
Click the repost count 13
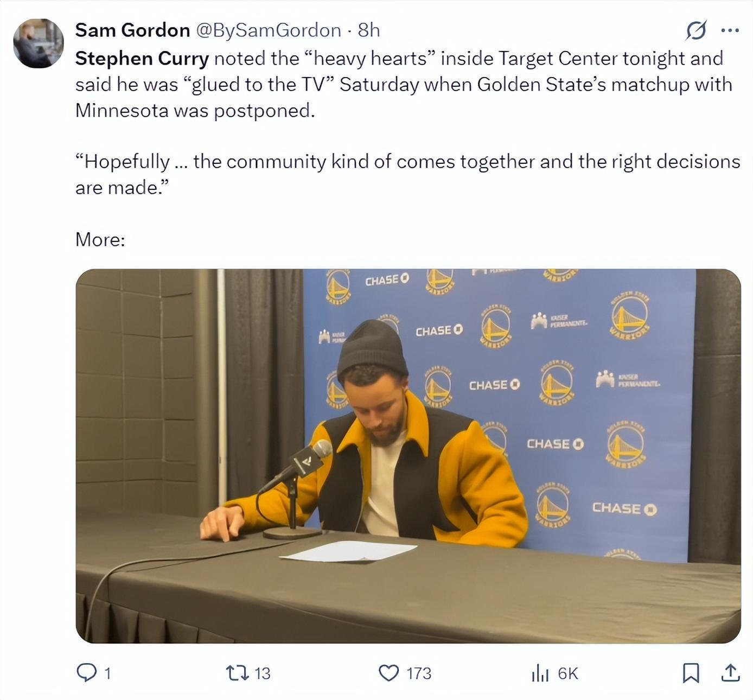point(262,673)
